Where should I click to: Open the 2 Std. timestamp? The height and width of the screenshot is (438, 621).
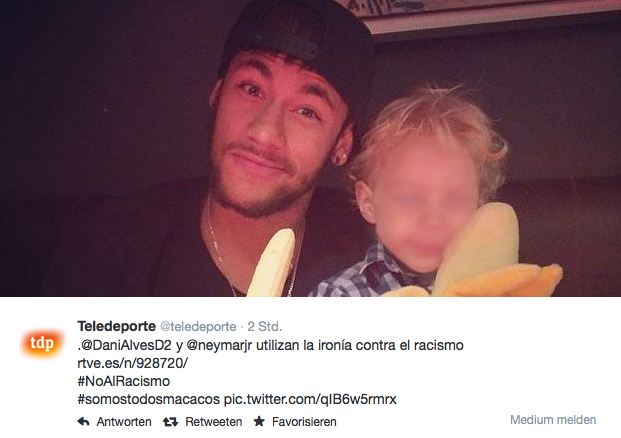coord(265,327)
